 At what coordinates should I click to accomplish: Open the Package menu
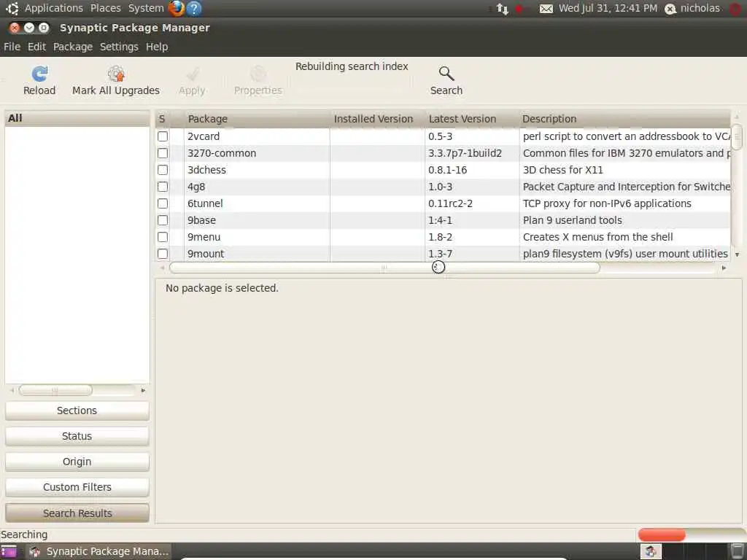tap(73, 47)
